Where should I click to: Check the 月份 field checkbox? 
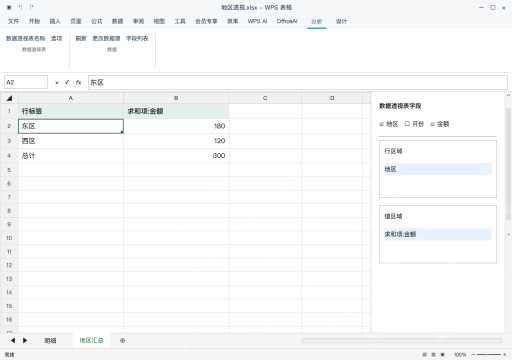click(x=407, y=124)
